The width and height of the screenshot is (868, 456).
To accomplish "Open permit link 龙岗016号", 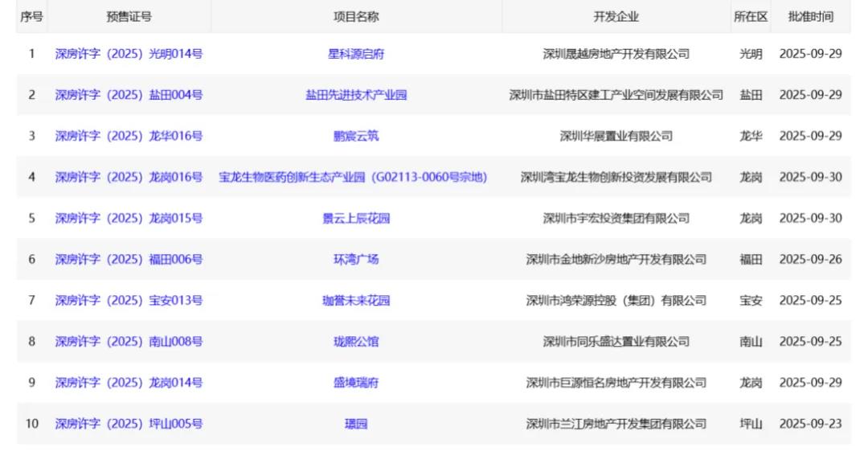I will (x=129, y=177).
